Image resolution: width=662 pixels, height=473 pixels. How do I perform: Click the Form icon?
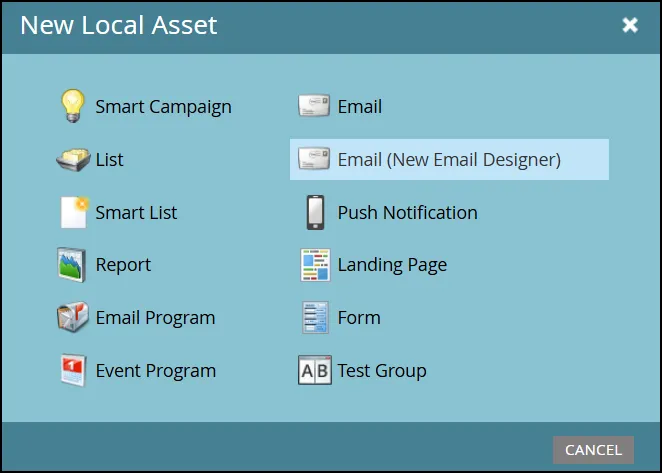[x=315, y=318]
